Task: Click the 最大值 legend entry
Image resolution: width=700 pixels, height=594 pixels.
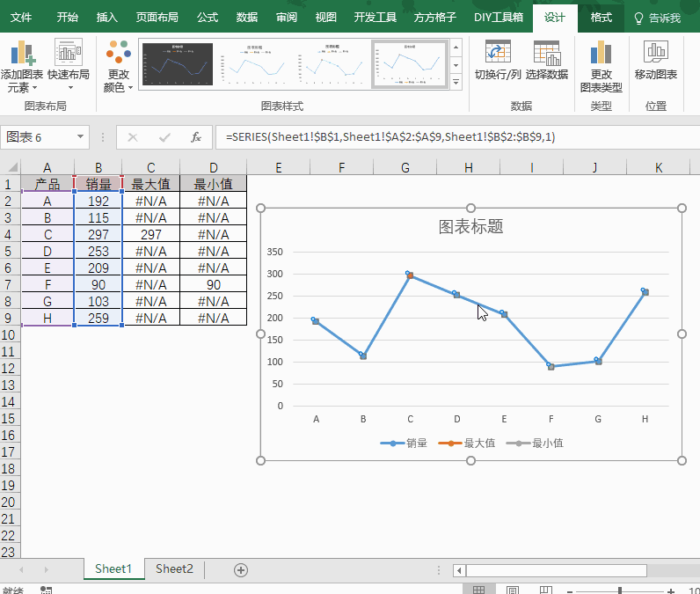Action: (x=467, y=443)
